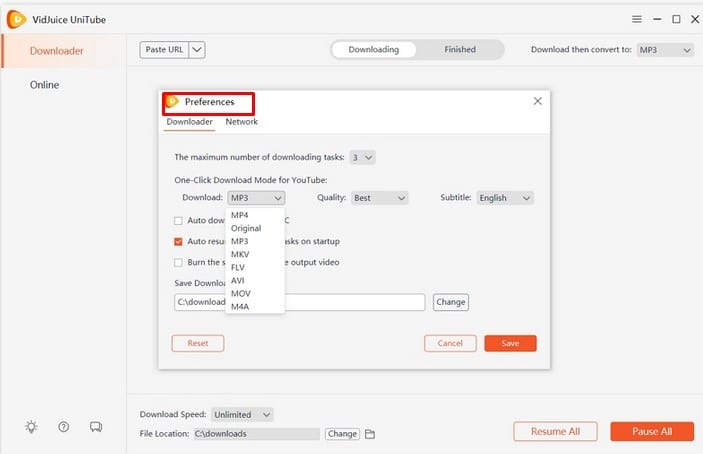Viewport: 703px width, 454px height.
Task: Open the help question mark icon
Action: pyautogui.click(x=64, y=427)
